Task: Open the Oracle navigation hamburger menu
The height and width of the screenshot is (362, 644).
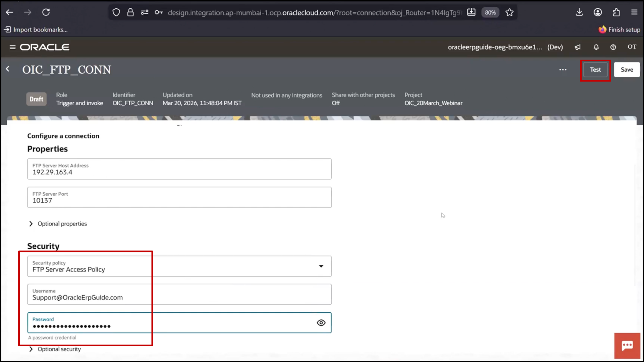Action: point(13,47)
